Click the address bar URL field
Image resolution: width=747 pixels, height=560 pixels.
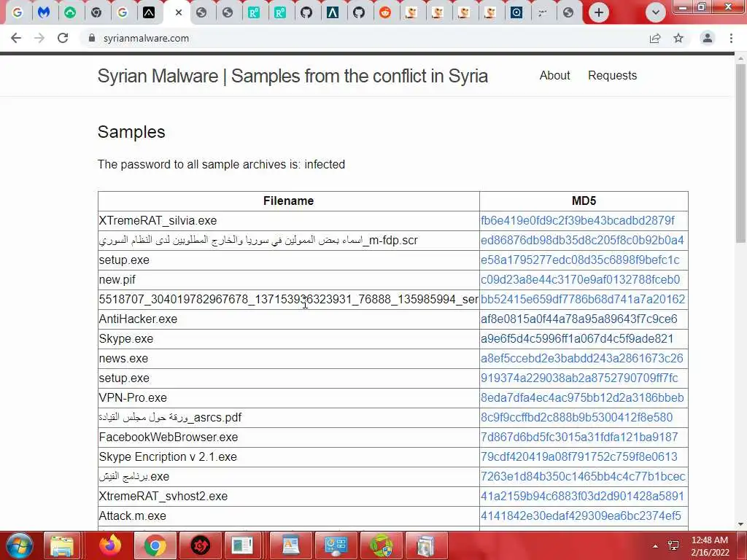click(x=362, y=38)
